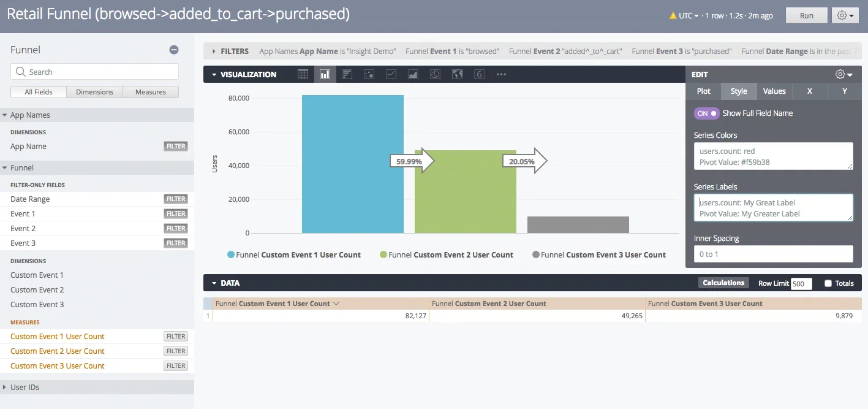
Task: Expand the User IDs section
Action: pos(25,387)
